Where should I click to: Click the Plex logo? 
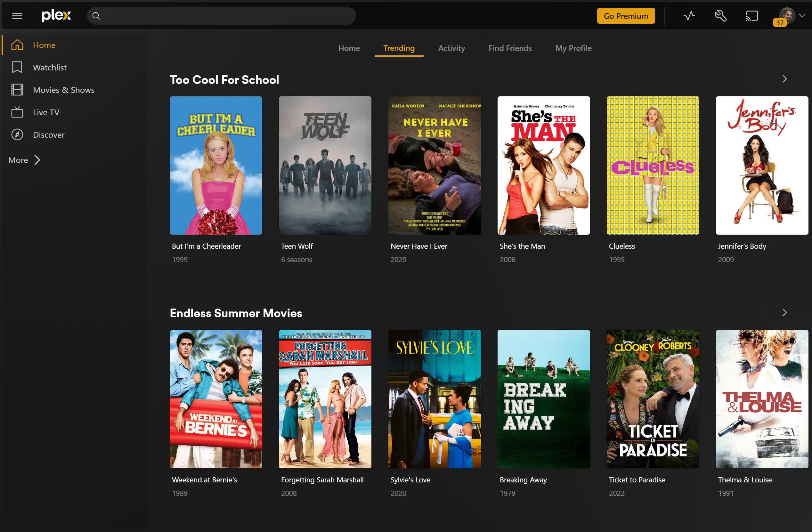pyautogui.click(x=56, y=15)
